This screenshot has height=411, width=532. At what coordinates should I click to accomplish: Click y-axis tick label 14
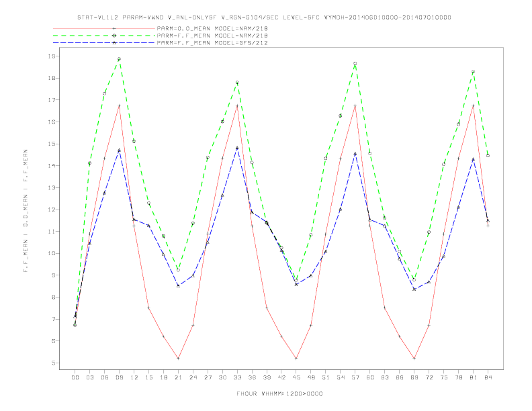point(51,166)
